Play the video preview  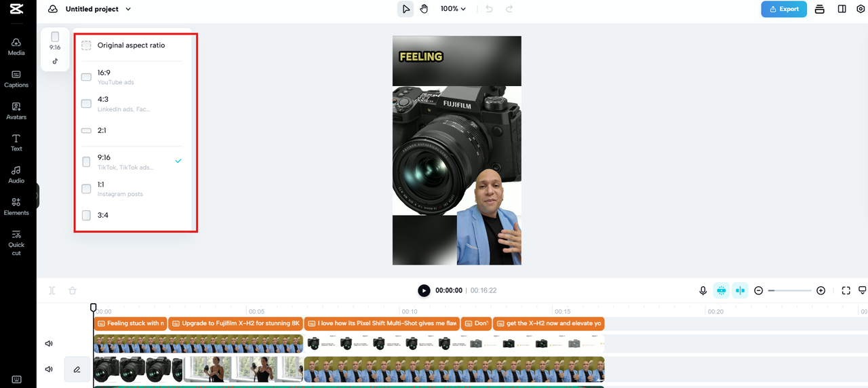tap(424, 290)
